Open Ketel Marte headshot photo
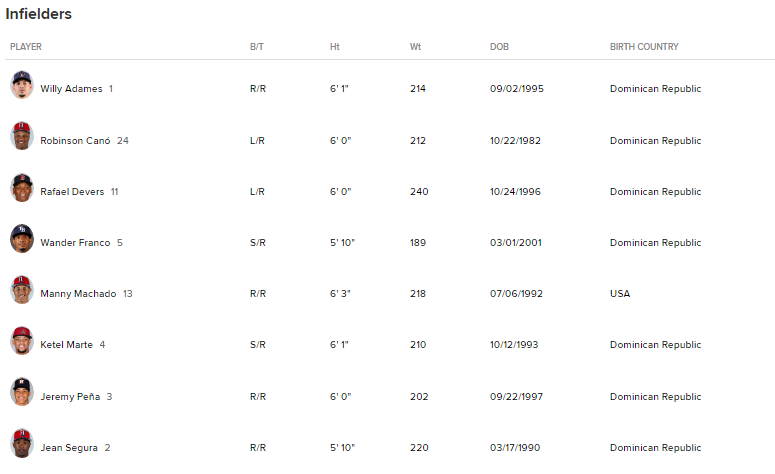The height and width of the screenshot is (474, 775). 22,341
